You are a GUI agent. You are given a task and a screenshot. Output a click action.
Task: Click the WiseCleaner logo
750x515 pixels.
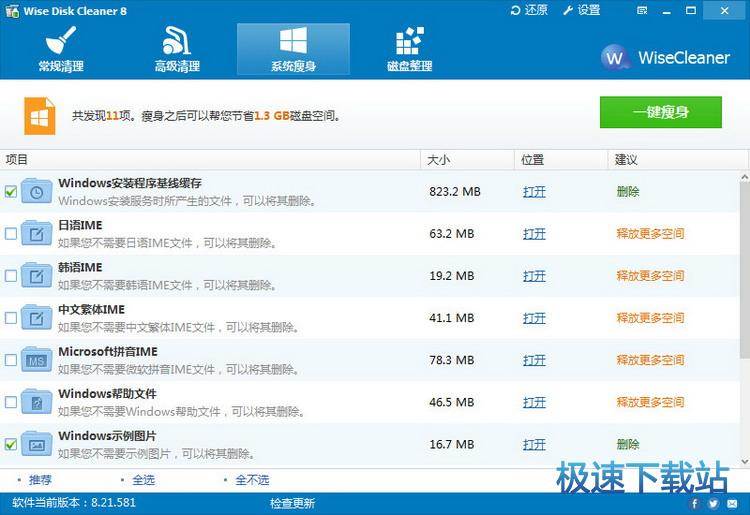point(665,58)
